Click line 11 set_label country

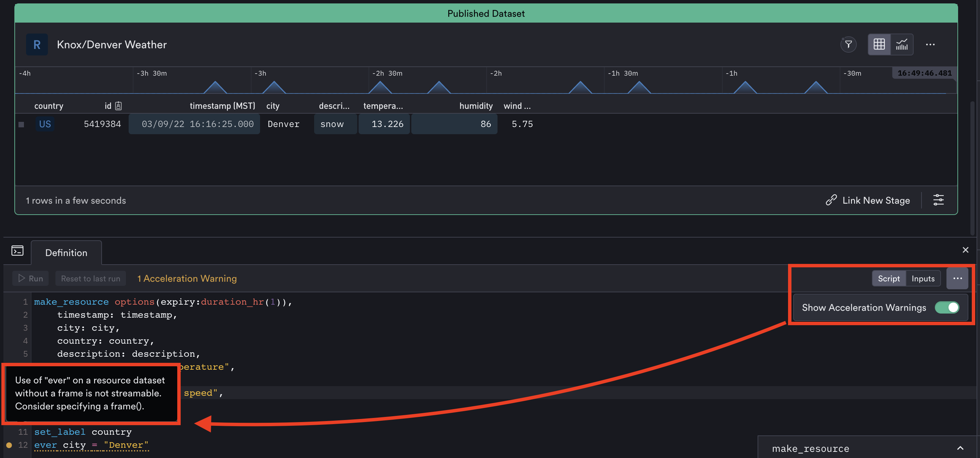point(83,432)
